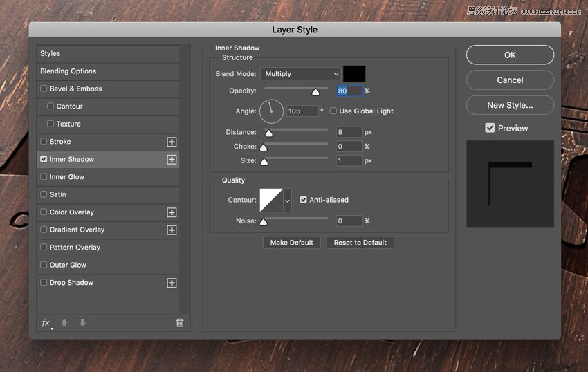Add another Inner Shadow with plus icon
The image size is (588, 372).
click(x=172, y=160)
